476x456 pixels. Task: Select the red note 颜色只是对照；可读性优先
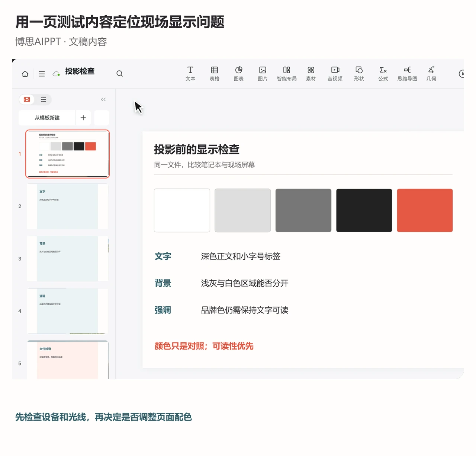click(x=204, y=346)
